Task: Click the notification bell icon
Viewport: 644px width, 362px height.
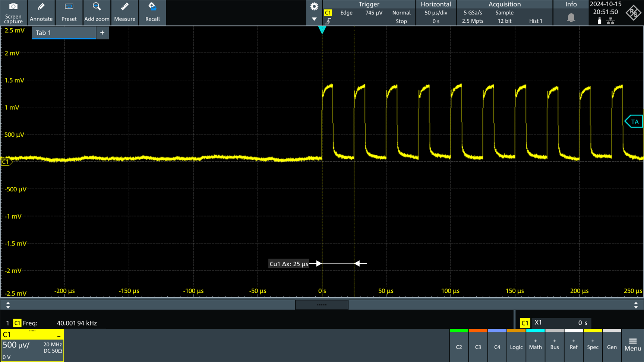Action: (x=571, y=17)
